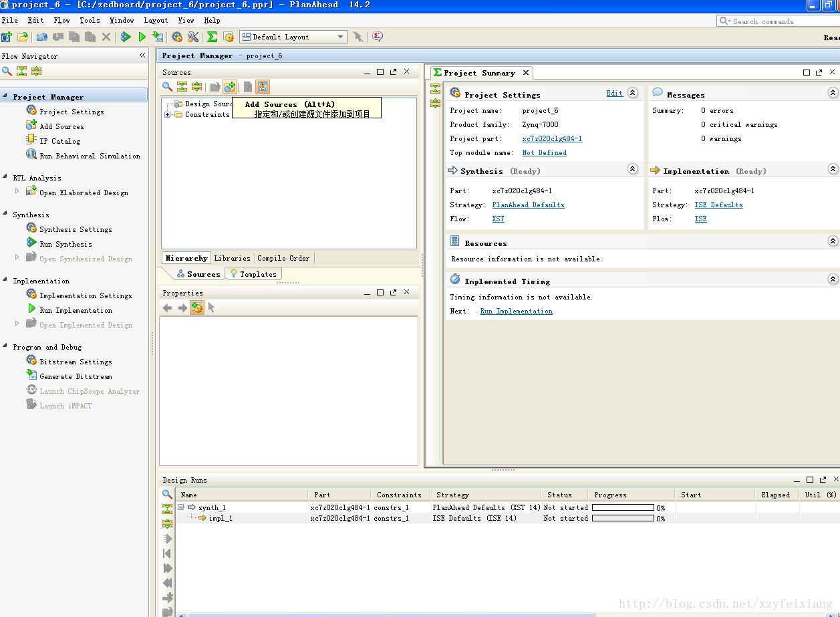840x617 pixels.
Task: Collapse the synth_1 run tree node
Action: coord(181,507)
